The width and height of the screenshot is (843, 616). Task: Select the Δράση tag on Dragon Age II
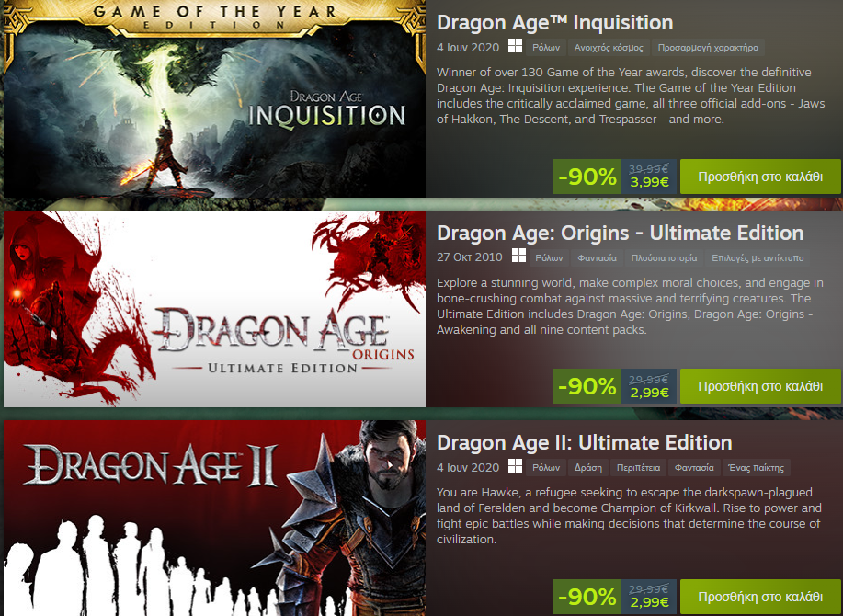tap(588, 468)
